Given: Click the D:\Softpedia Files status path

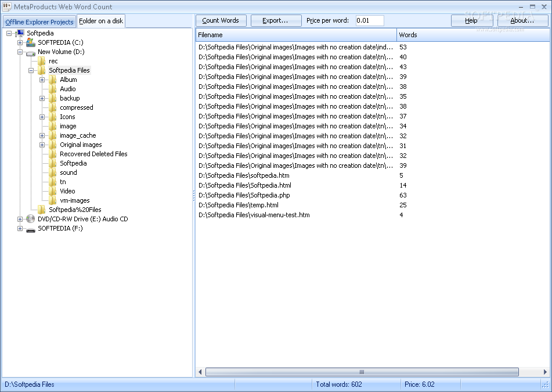Looking at the screenshot, I should [30, 384].
